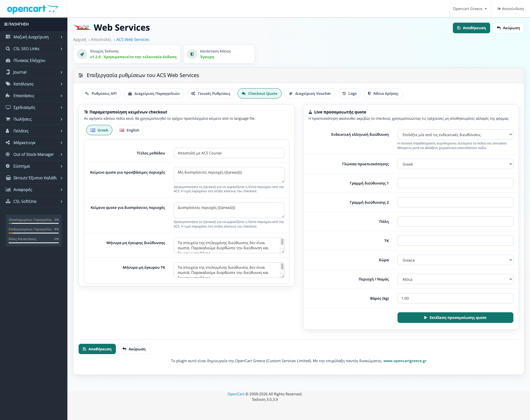Screen dimensions: 530x420
Task: Open the Ενδεικτική ελληνική διεύθυνση dropdown
Action: click(455, 135)
